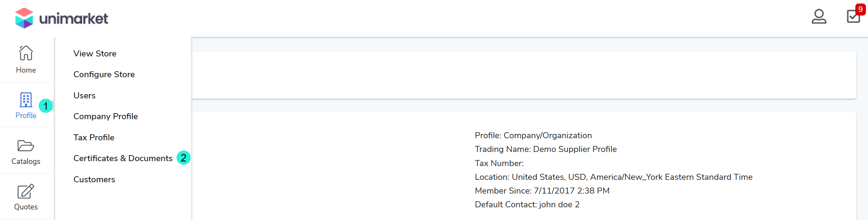Screen dimensions: 868x220
Task: Click the Trading Name: Demo Supplier Profile line
Action: coord(546,149)
